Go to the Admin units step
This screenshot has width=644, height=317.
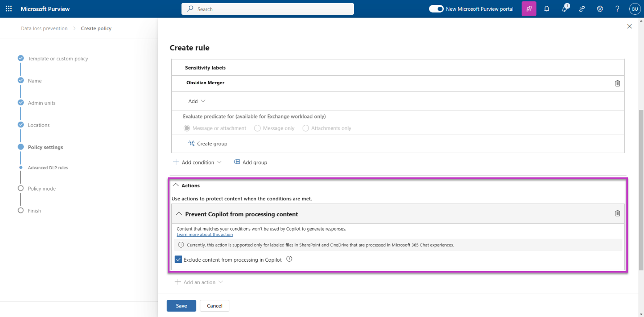tap(41, 103)
